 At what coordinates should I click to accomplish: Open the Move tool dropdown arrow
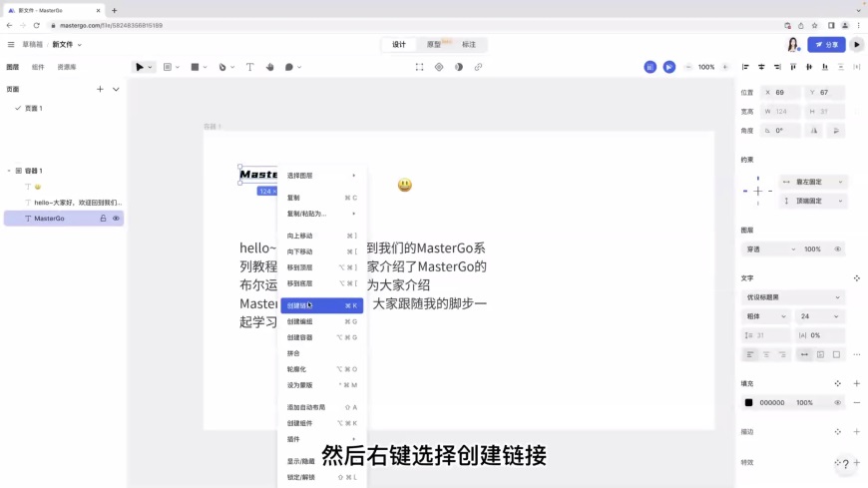(x=150, y=68)
